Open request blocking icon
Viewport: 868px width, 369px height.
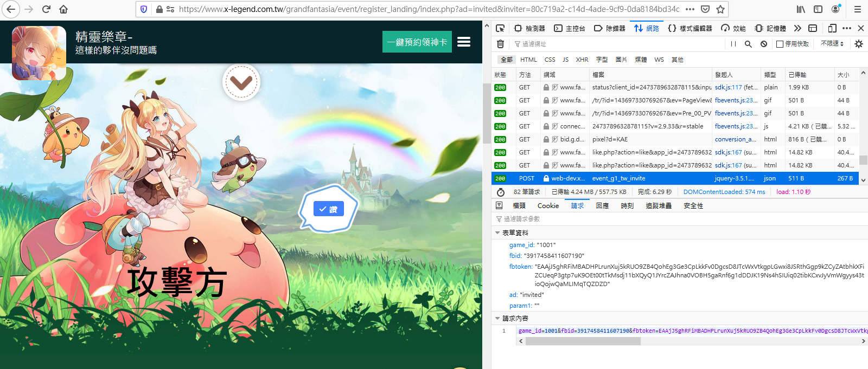click(764, 44)
